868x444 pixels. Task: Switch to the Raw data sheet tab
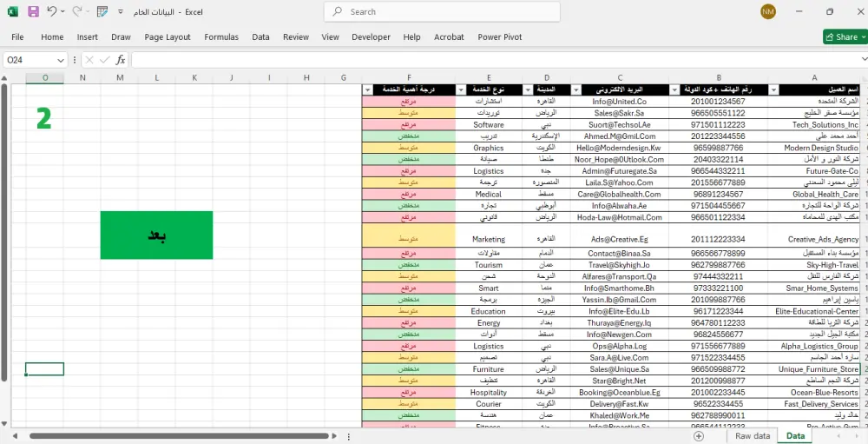(x=753, y=436)
